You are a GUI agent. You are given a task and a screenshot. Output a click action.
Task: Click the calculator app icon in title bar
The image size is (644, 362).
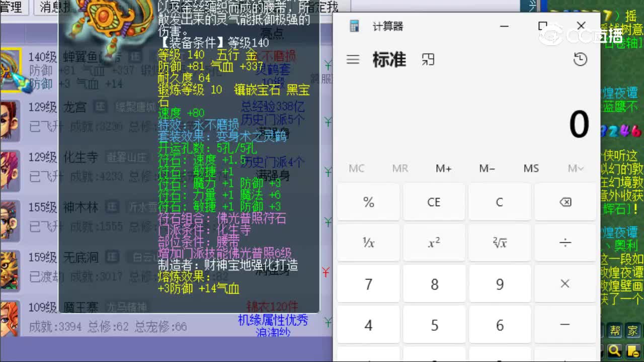[x=354, y=26]
